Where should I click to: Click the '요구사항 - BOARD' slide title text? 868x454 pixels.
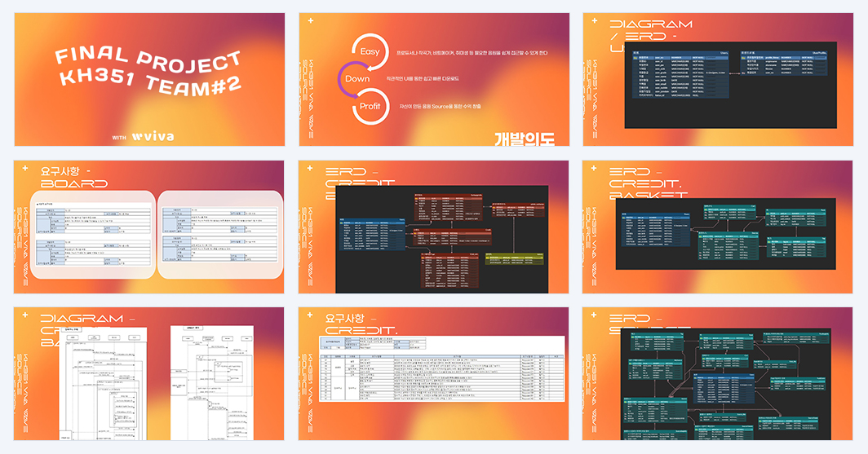[73, 178]
